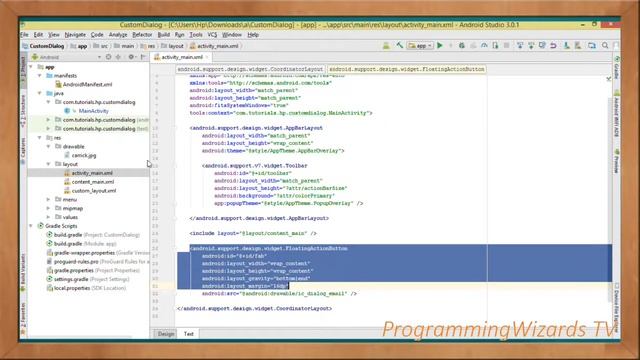Collapse the res folder node
Image resolution: width=640 pixels, height=360 pixels.
coord(40,138)
